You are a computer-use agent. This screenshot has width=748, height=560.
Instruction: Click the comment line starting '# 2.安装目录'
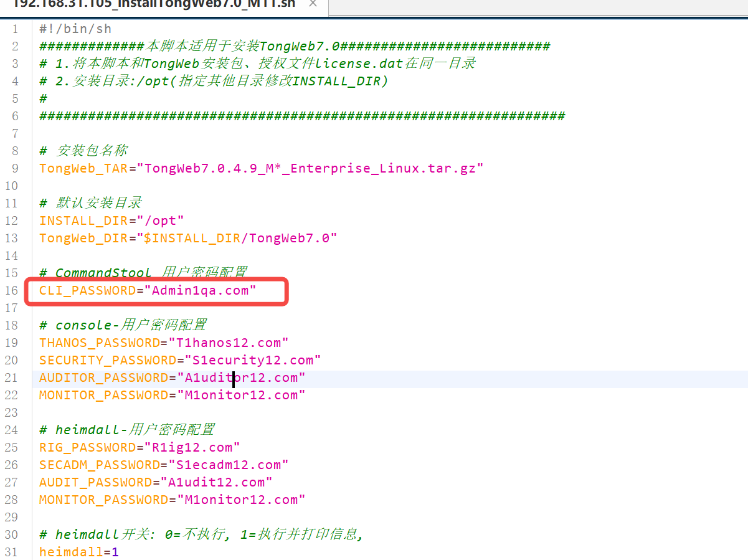[214, 81]
